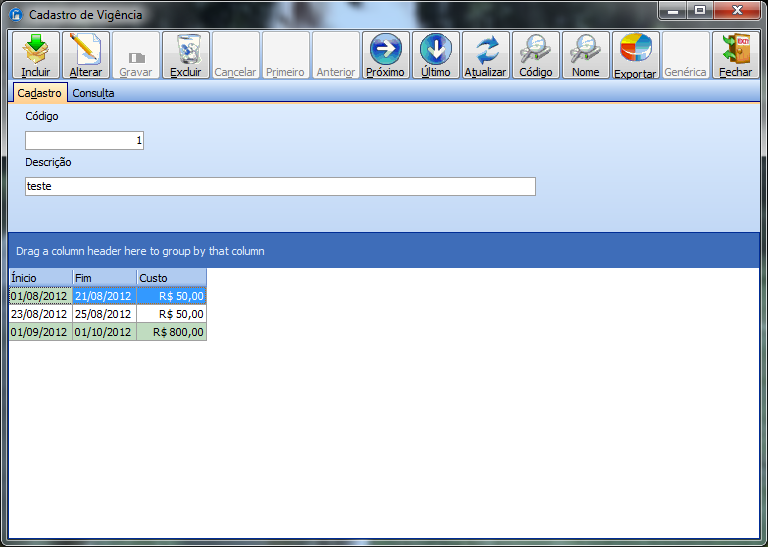768x547 pixels.
Task: Sort by the Início column header
Action: point(40,277)
